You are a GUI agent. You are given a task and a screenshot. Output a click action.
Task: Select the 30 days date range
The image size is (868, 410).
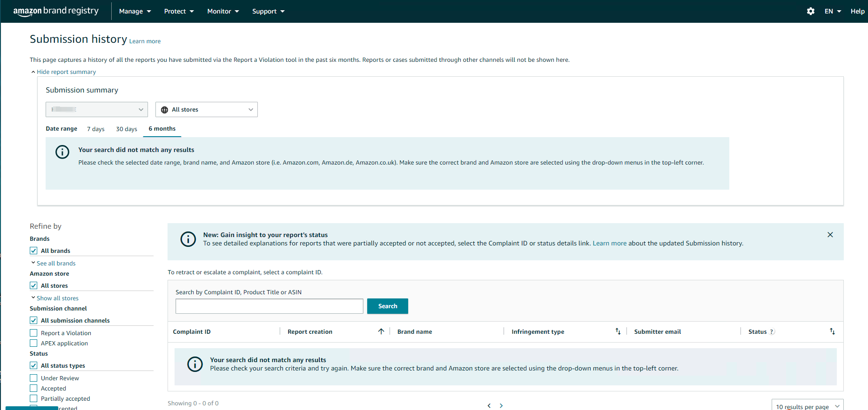tap(127, 129)
